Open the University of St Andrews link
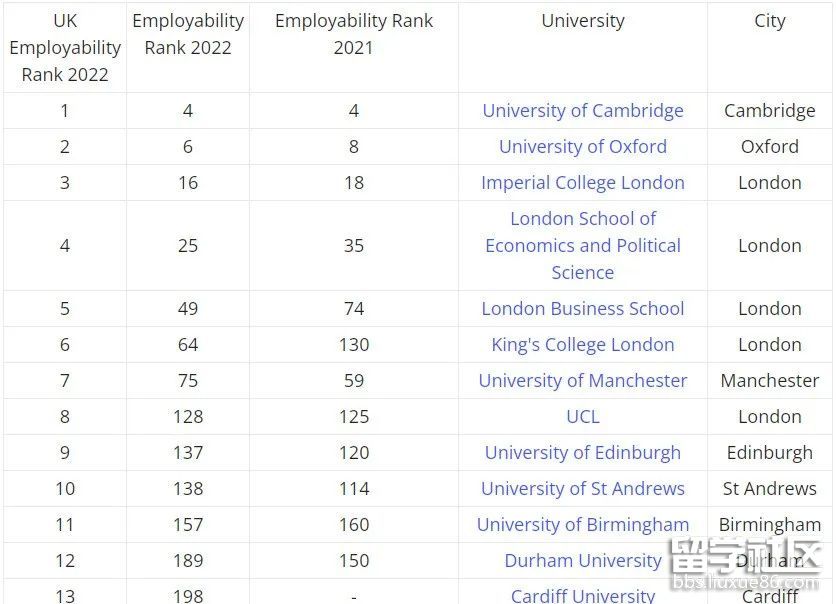 tap(583, 488)
